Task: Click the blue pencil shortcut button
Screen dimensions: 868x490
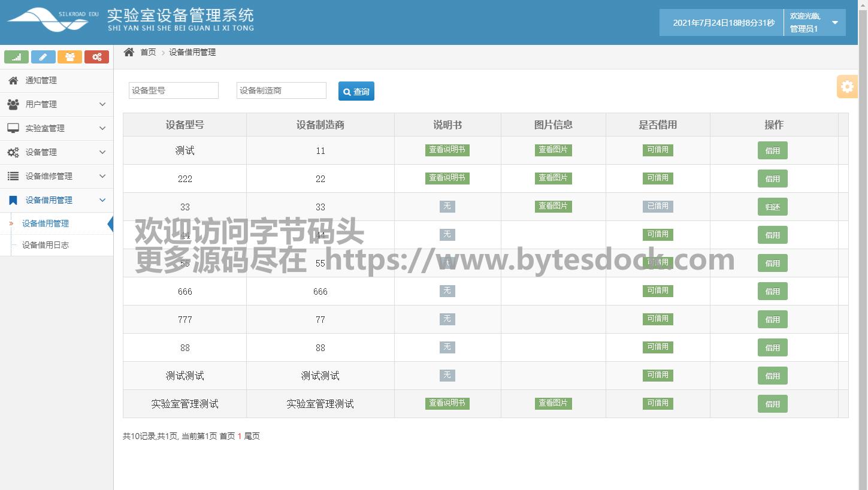Action: (43, 57)
